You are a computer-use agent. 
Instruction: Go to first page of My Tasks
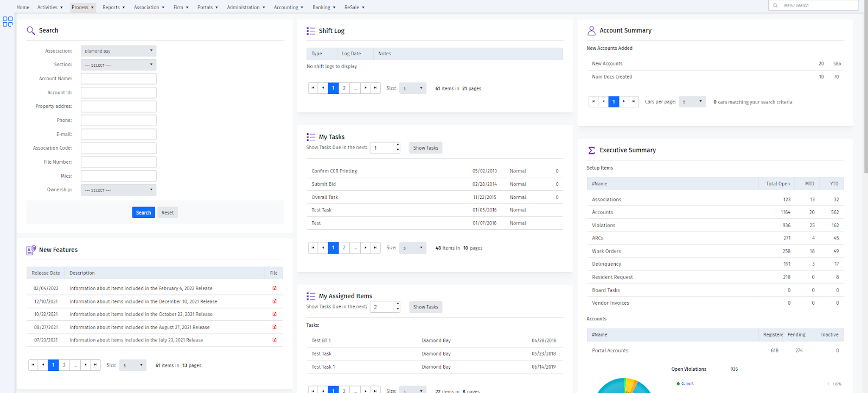(313, 248)
